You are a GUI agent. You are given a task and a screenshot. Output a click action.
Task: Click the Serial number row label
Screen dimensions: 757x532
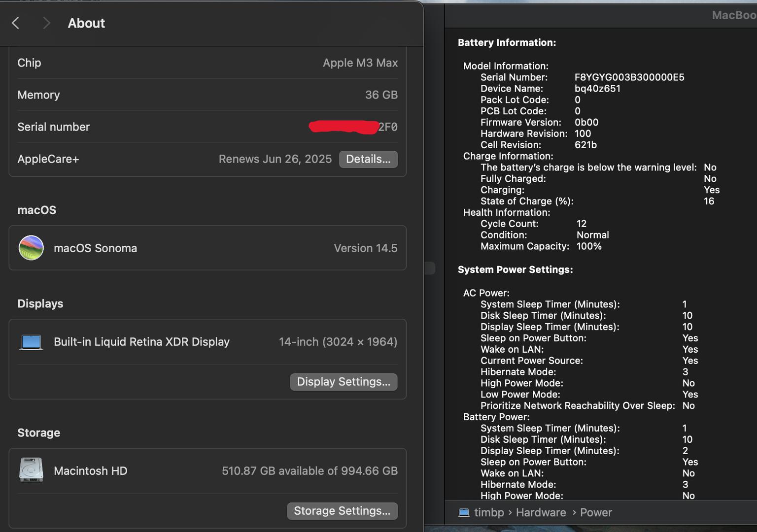coord(53,127)
